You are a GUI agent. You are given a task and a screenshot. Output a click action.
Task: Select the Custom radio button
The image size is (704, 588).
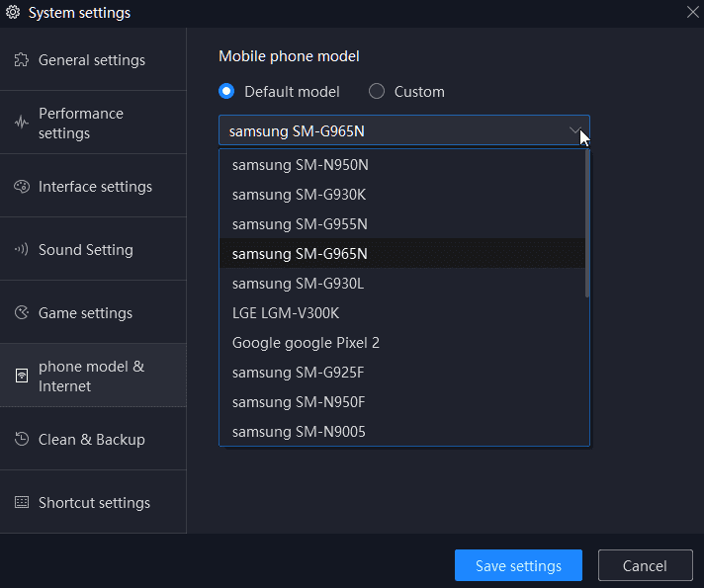(377, 92)
